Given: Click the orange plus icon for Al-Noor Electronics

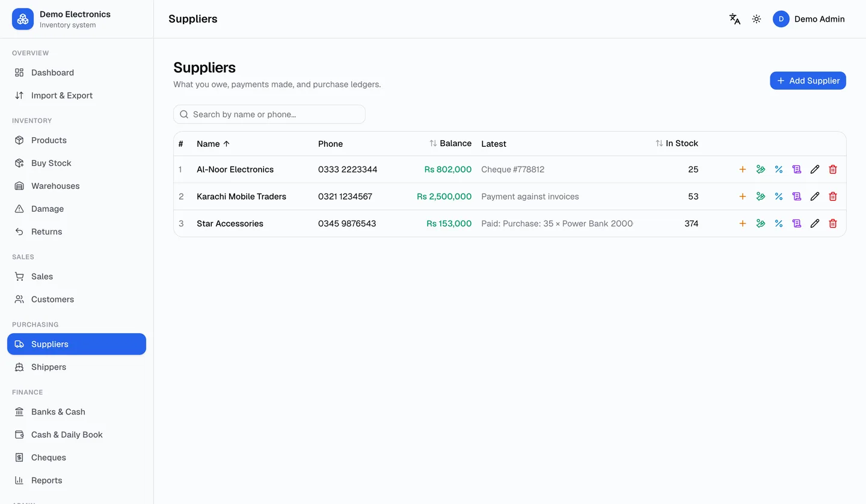Looking at the screenshot, I should pos(743,170).
